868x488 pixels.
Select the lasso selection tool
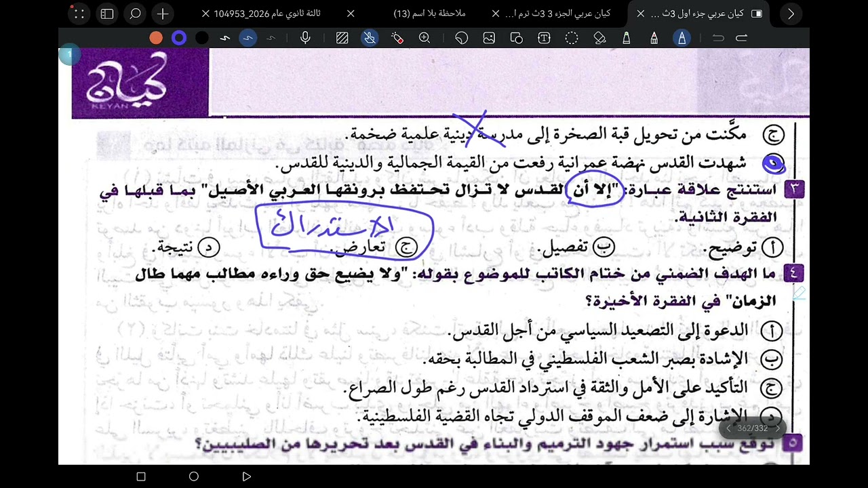(x=572, y=38)
